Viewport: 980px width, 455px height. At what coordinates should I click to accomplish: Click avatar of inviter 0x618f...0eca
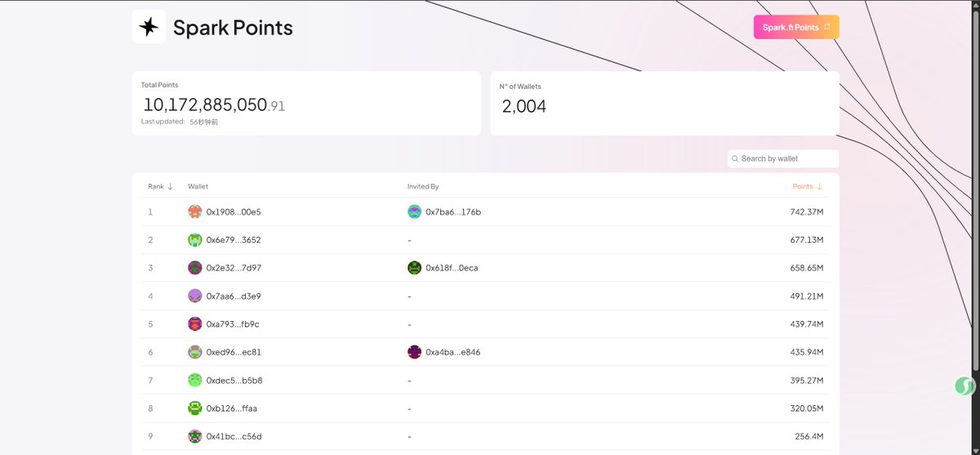(415, 268)
